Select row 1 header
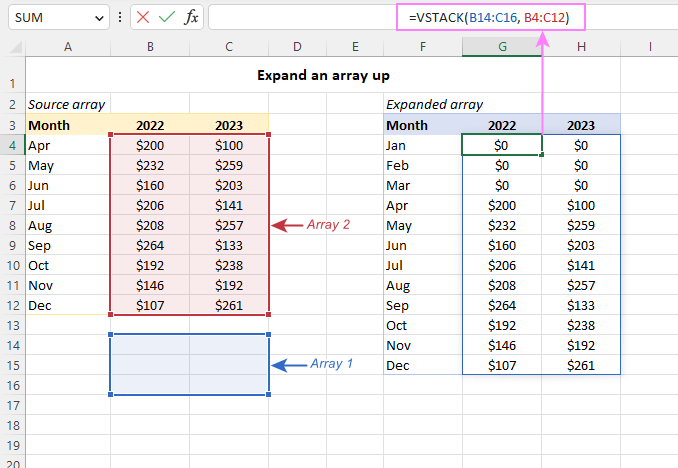Screen dimensions: 678x468 (13, 74)
